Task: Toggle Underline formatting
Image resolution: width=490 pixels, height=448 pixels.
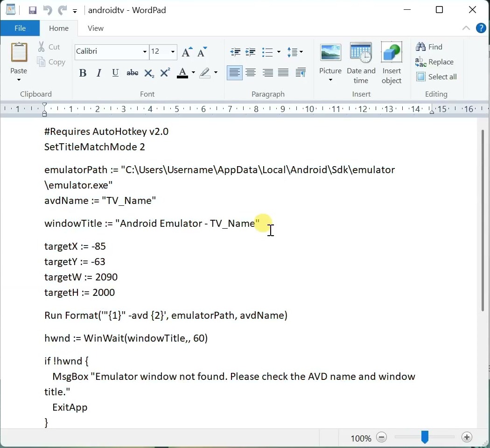Action: (115, 73)
